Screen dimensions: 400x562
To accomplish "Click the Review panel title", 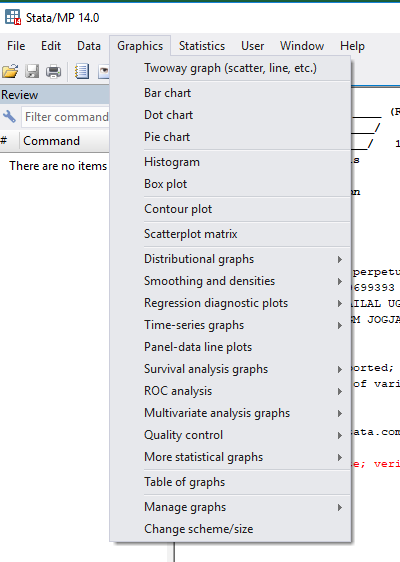I will click(19, 95).
